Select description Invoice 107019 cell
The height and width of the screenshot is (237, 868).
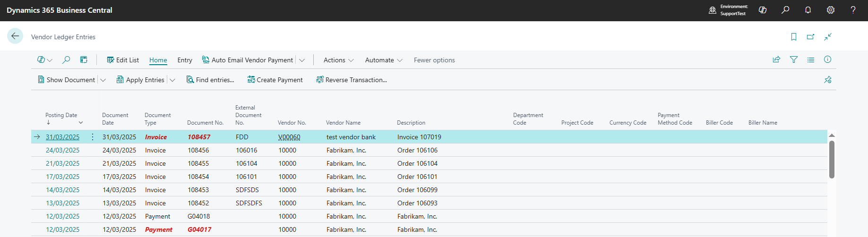[x=419, y=137]
